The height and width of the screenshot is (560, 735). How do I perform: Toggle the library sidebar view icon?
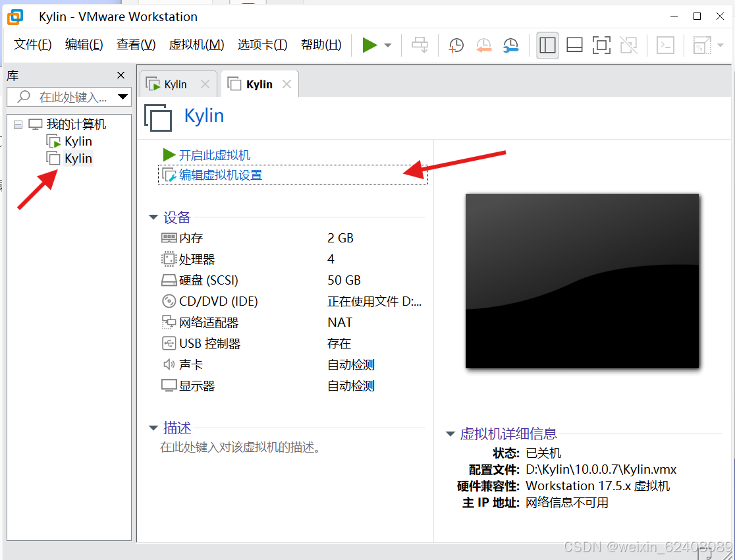[x=547, y=45]
